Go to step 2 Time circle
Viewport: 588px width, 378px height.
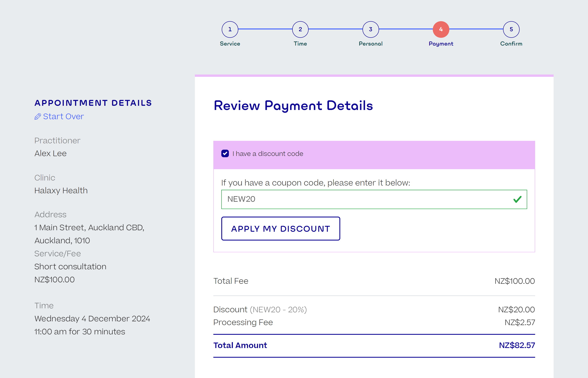300,29
